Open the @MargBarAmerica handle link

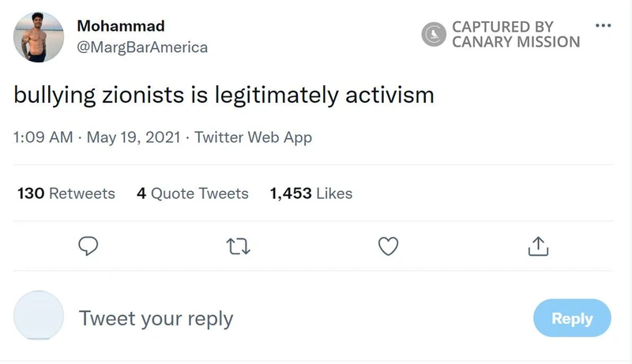142,47
